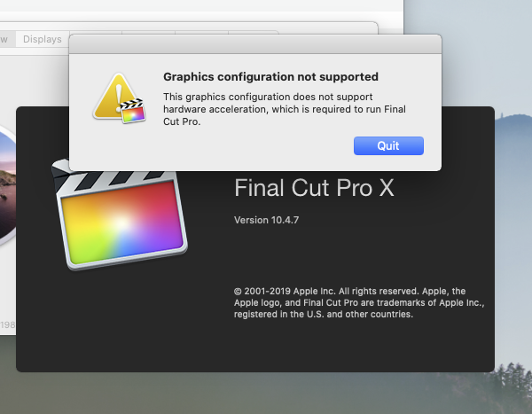Click the "Version 10.4.7" text
Screen dimensions: 532x414
click(266, 220)
